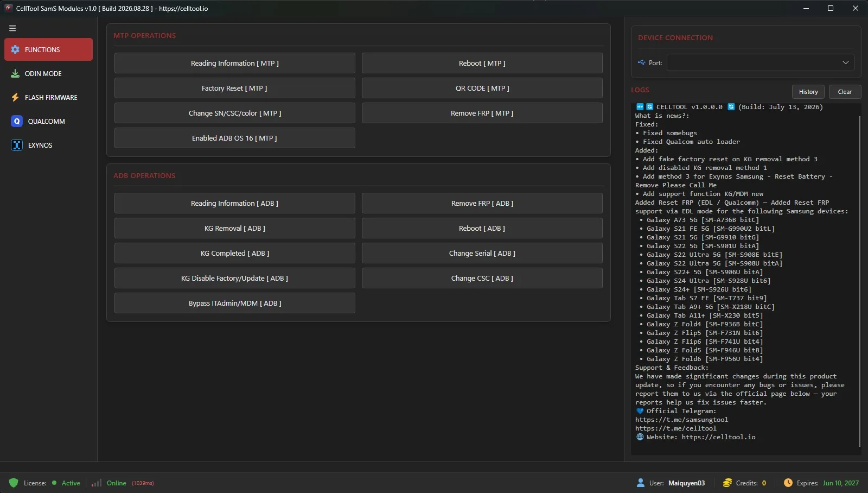Click the port connection plug icon
Image resolution: width=868 pixels, height=493 pixels.
(x=642, y=62)
